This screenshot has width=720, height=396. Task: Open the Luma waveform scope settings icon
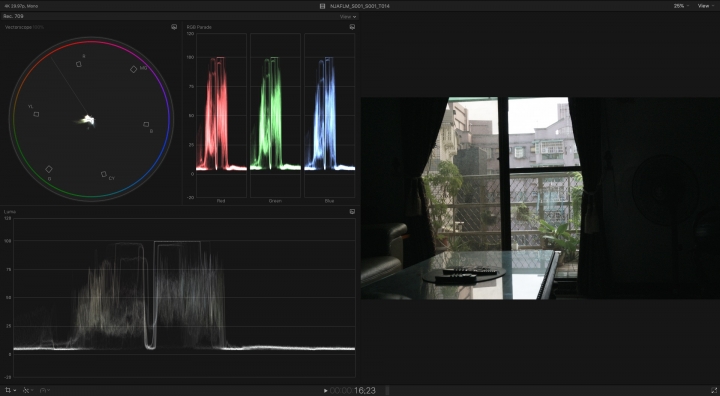click(x=352, y=211)
